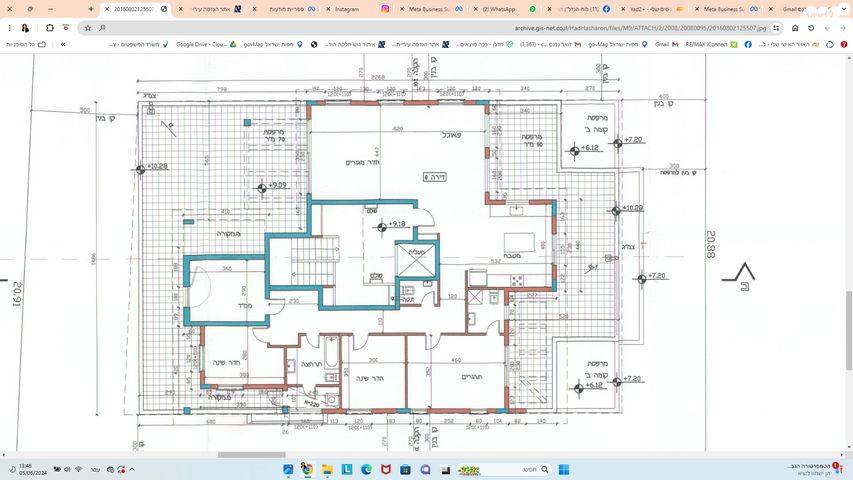Switch to the Instagram tab
This screenshot has width=853, height=480.
345,9
